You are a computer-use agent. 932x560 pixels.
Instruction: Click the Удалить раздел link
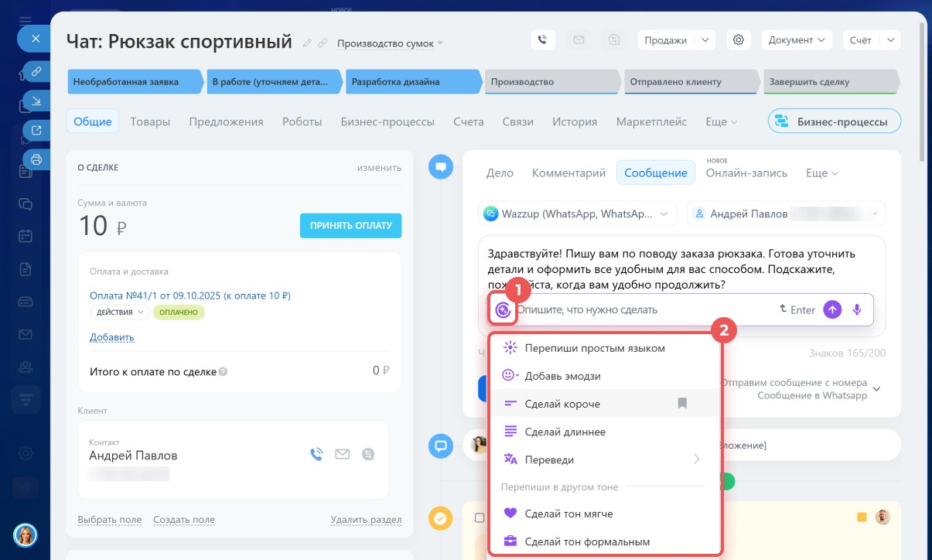coord(366,520)
